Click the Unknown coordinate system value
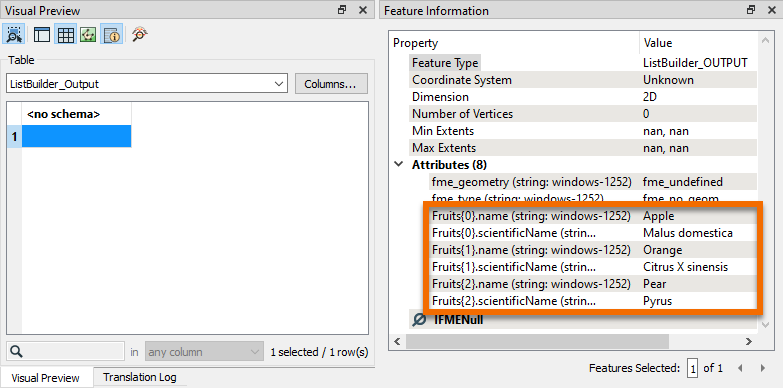Image resolution: width=783 pixels, height=388 pixels. coord(668,80)
